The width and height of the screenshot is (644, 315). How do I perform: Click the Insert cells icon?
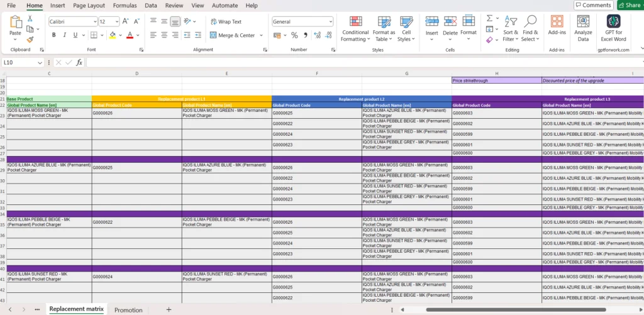(x=431, y=21)
